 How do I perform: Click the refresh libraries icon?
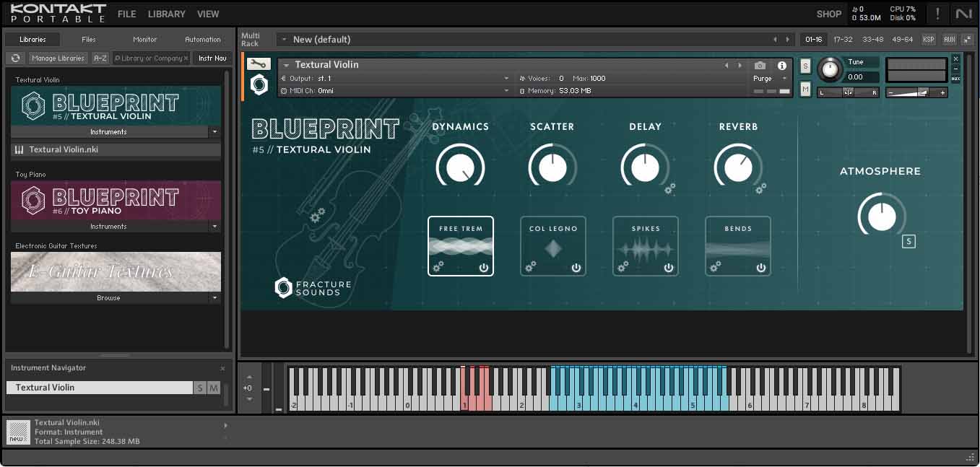tap(15, 58)
